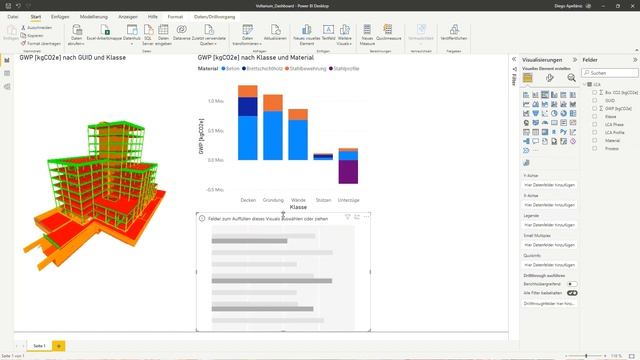Open the Data view in left sidebar
The image size is (640, 360).
7,73
